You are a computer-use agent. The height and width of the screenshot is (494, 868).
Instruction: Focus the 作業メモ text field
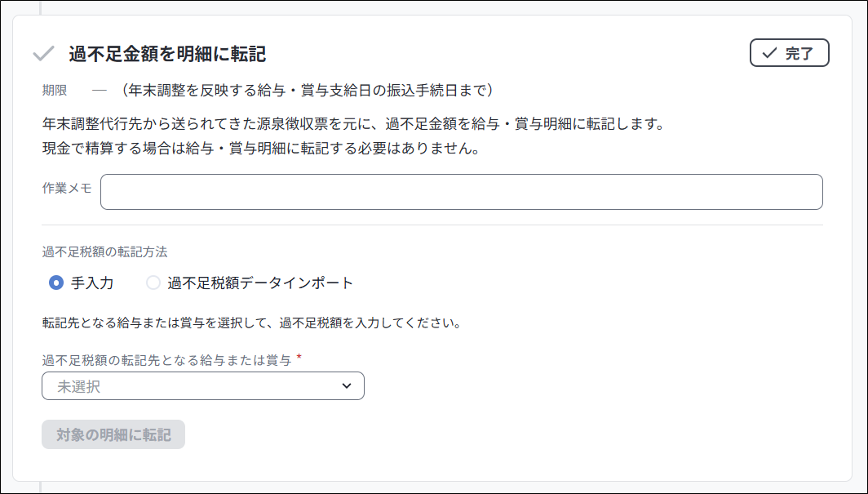(x=461, y=192)
